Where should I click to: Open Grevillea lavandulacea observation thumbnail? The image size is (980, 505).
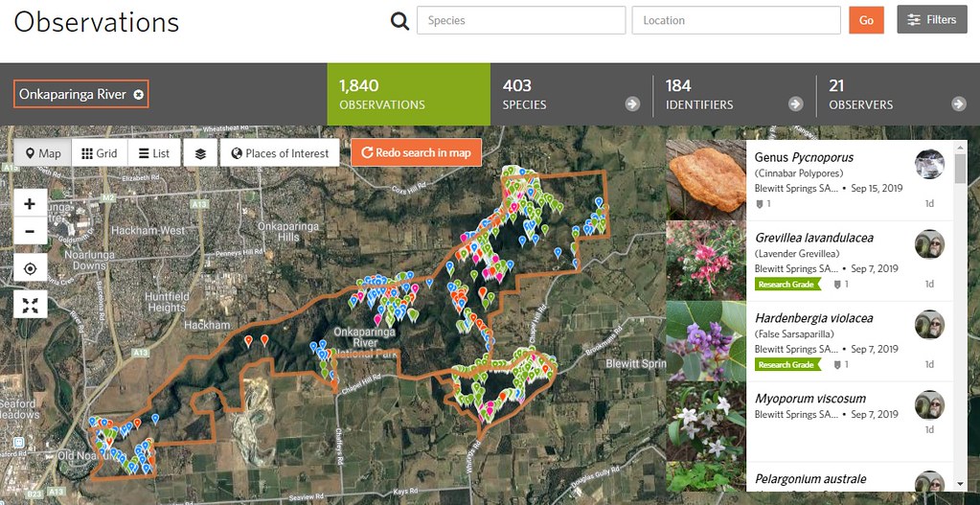(705, 261)
